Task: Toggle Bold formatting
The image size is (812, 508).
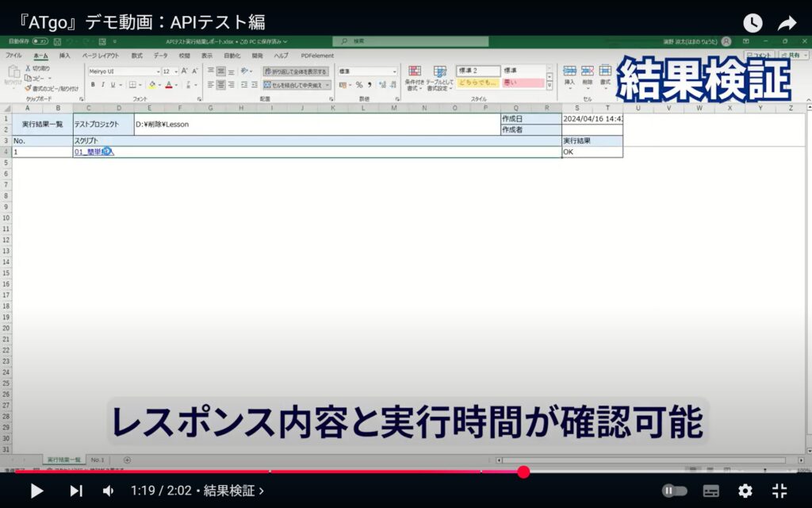Action: pyautogui.click(x=93, y=84)
